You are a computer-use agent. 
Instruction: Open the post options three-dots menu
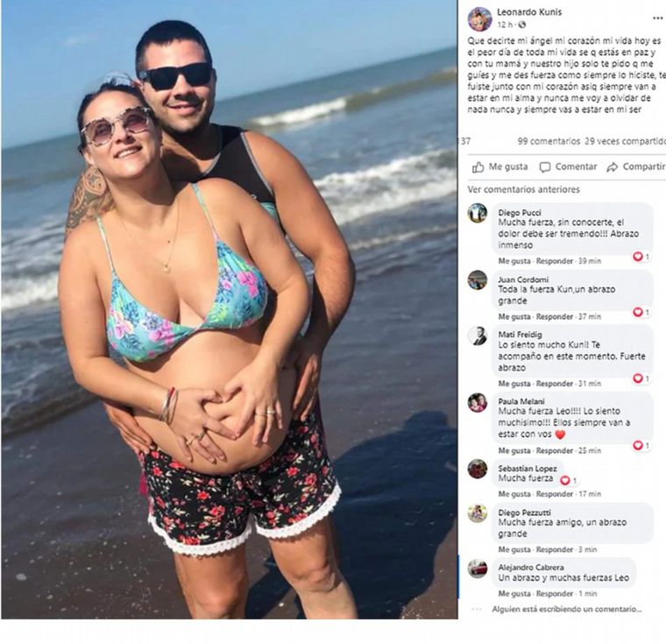(x=658, y=18)
